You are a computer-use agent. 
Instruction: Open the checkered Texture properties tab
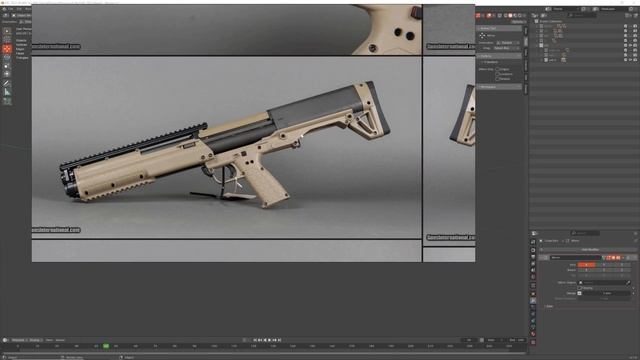click(533, 342)
